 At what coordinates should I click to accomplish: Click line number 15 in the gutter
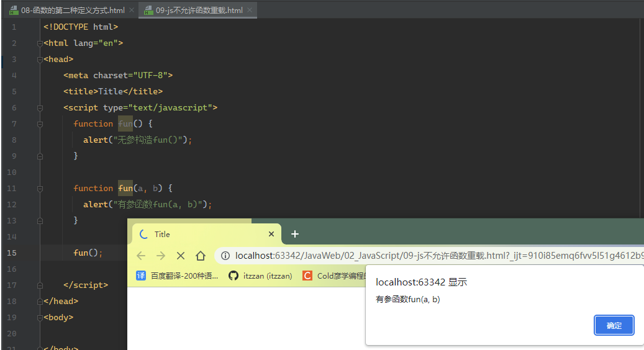[x=12, y=253]
